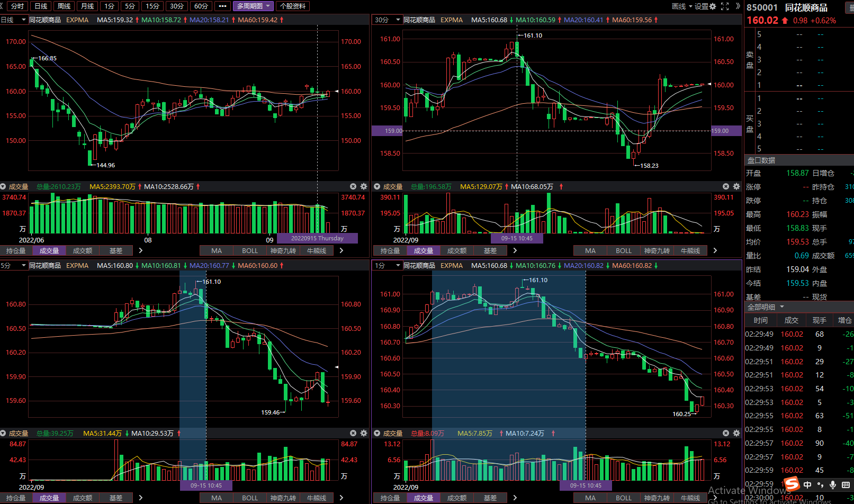Click the 开盘 value 158.87
The height and width of the screenshot is (504, 854).
797,173
